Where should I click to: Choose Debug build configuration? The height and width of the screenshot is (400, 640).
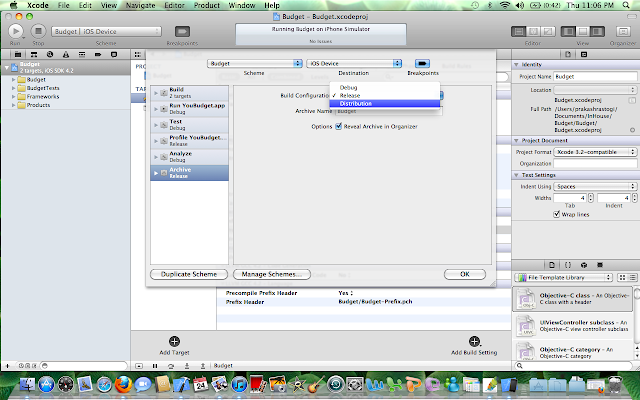[385, 87]
